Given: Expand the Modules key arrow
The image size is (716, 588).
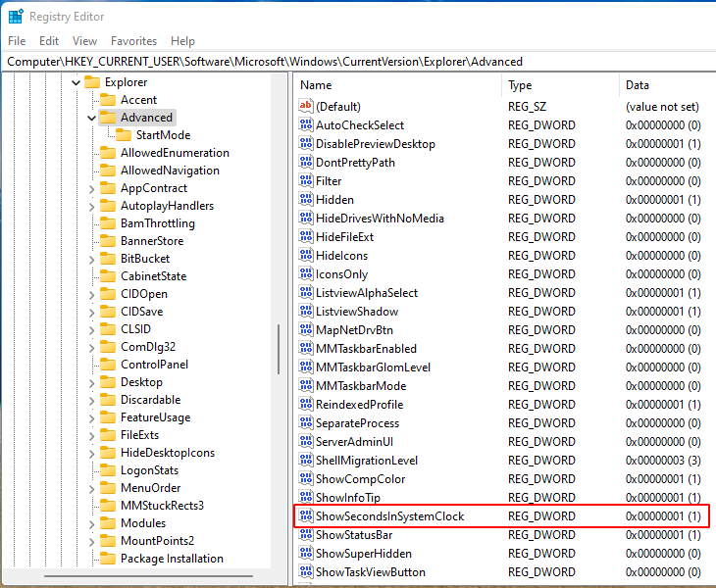Looking at the screenshot, I should (x=91, y=524).
